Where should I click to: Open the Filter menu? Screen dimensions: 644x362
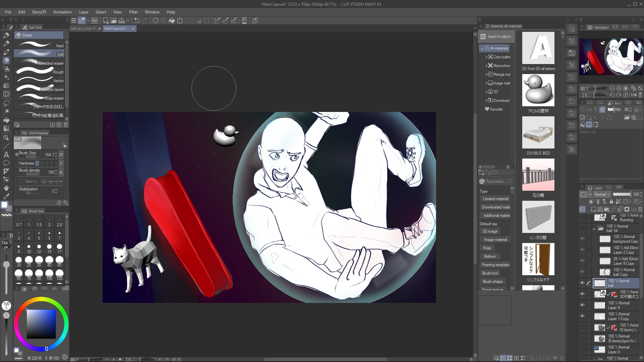[x=133, y=12]
